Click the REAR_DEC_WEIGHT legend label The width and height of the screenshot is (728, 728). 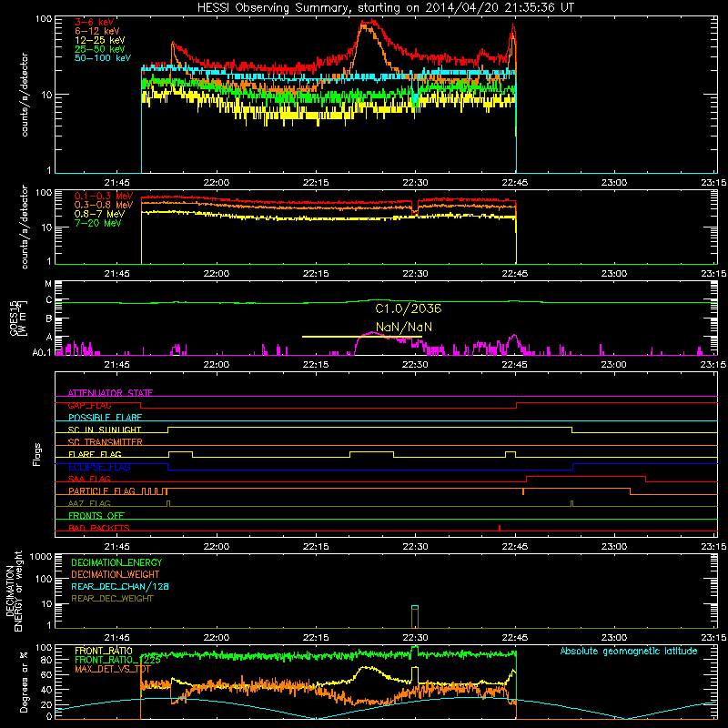(112, 599)
